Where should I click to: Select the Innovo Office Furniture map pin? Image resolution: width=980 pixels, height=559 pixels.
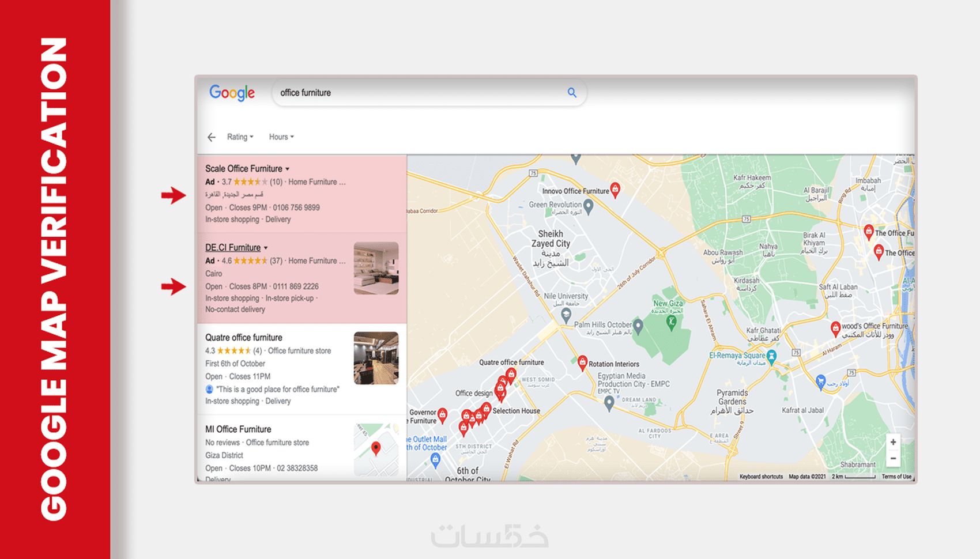click(x=615, y=189)
